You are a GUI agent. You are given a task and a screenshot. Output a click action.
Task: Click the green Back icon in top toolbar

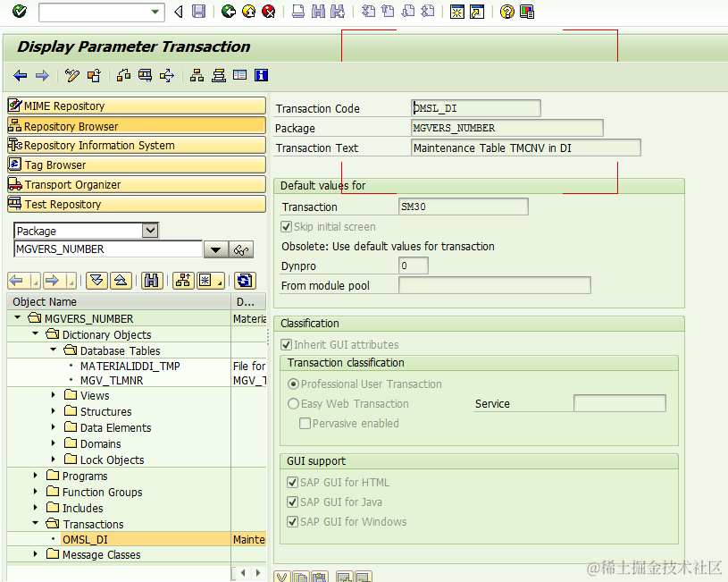pyautogui.click(x=228, y=11)
